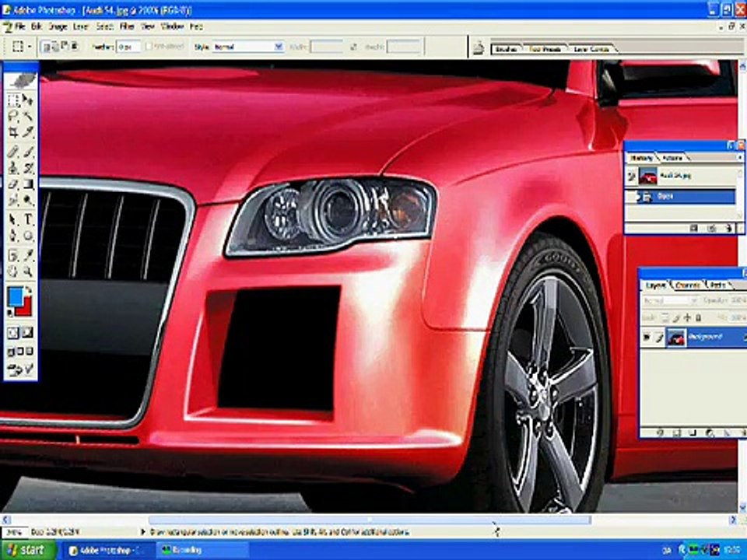Select the Crop tool
Viewport: 747px width, 560px height.
pyautogui.click(x=13, y=132)
